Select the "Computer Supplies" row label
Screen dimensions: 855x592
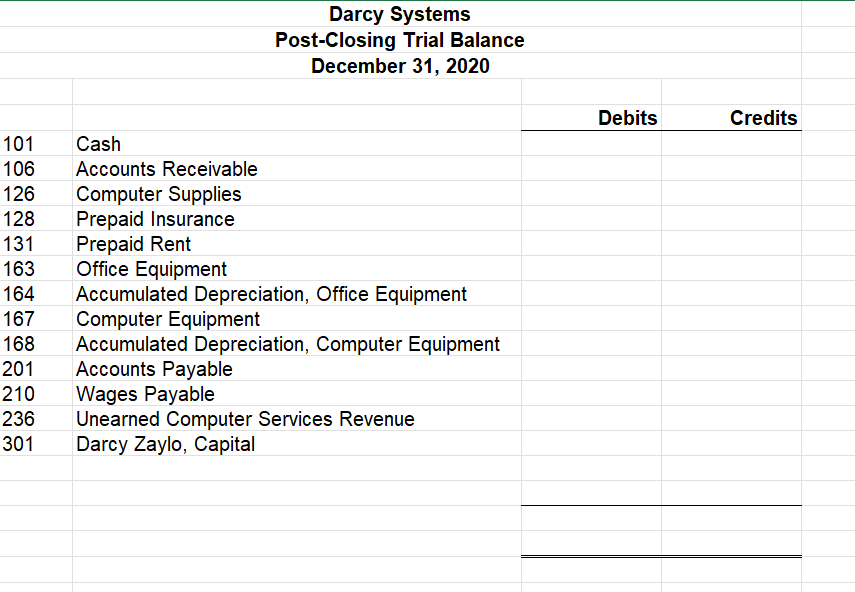(x=158, y=194)
